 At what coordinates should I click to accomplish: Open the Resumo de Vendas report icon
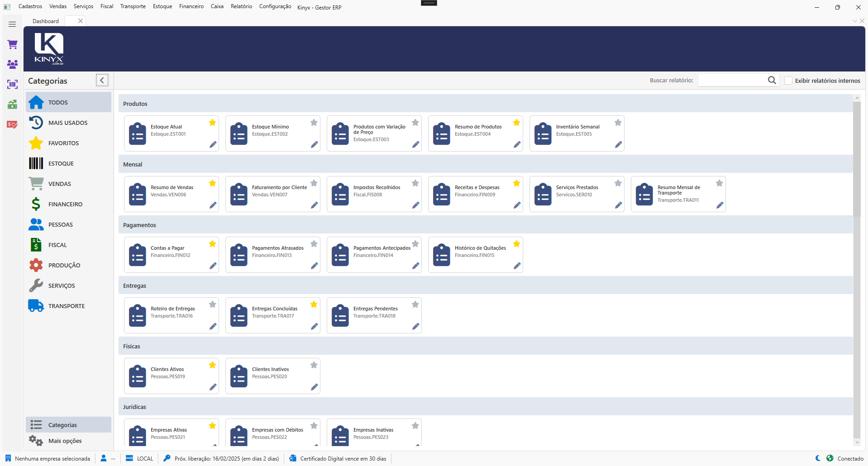pos(138,195)
